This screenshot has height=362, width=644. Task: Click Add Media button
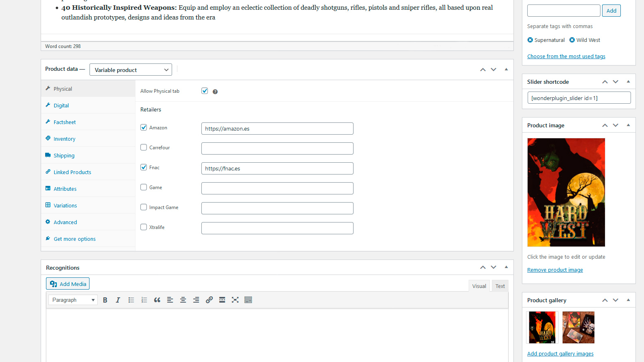(x=68, y=283)
